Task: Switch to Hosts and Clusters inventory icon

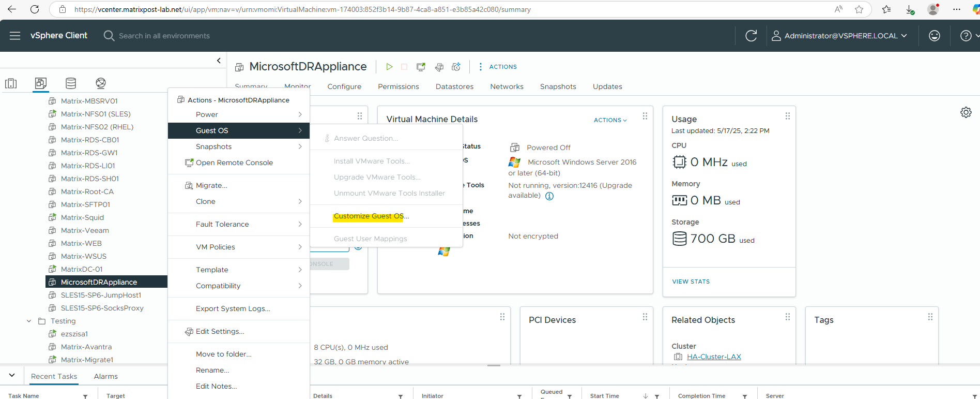Action: (11, 83)
